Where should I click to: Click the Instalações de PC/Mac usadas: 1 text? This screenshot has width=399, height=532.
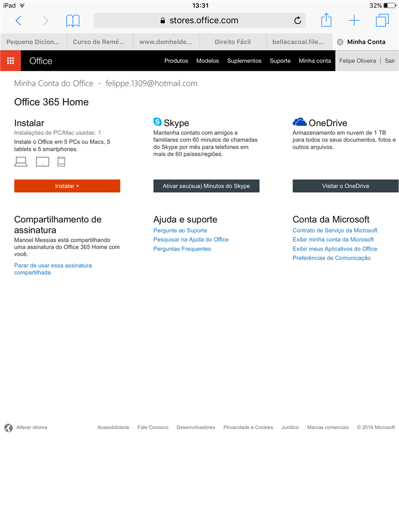point(58,132)
